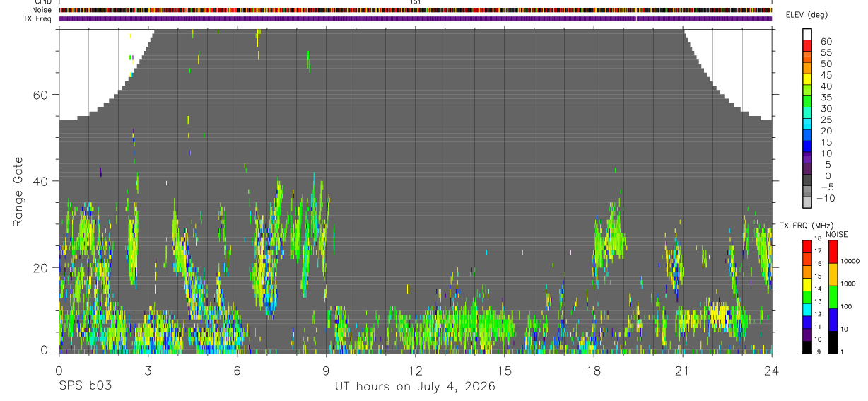Select the white swatch above ELEV colorbar
Viewport: 868px width, 401px height.
click(807, 35)
